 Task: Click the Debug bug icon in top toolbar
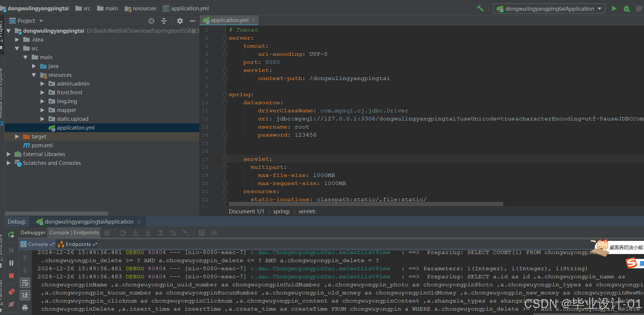point(626,8)
